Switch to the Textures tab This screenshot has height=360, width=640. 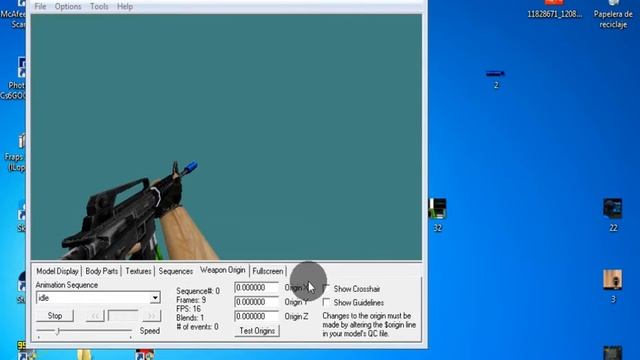coord(138,271)
